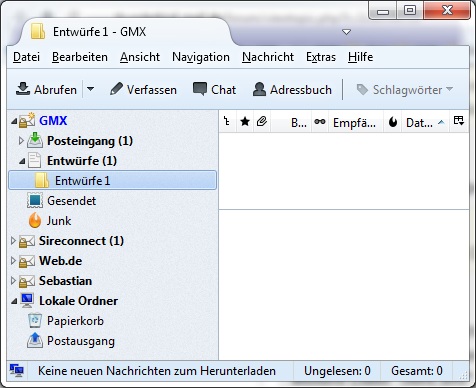This screenshot has width=476, height=388.
Task: Click the online status icon in status bar
Action: (x=16, y=370)
